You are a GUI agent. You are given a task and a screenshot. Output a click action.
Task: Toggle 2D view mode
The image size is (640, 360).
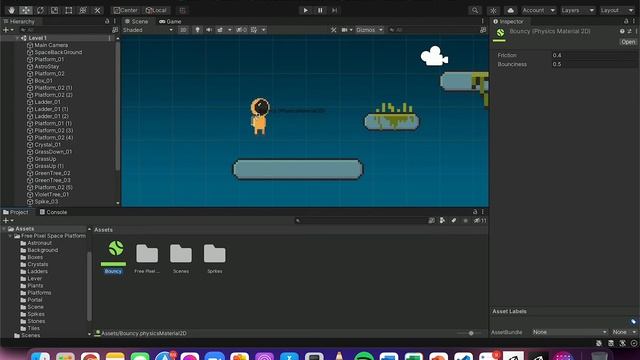(x=183, y=30)
